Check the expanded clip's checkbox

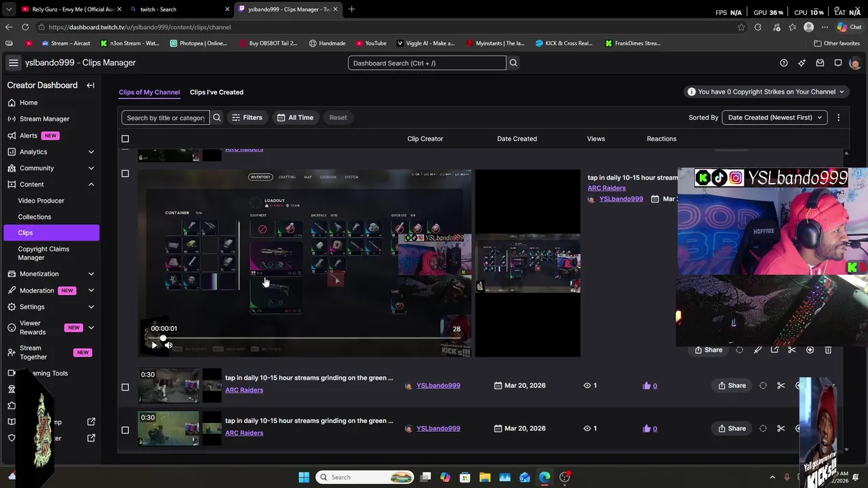[125, 174]
